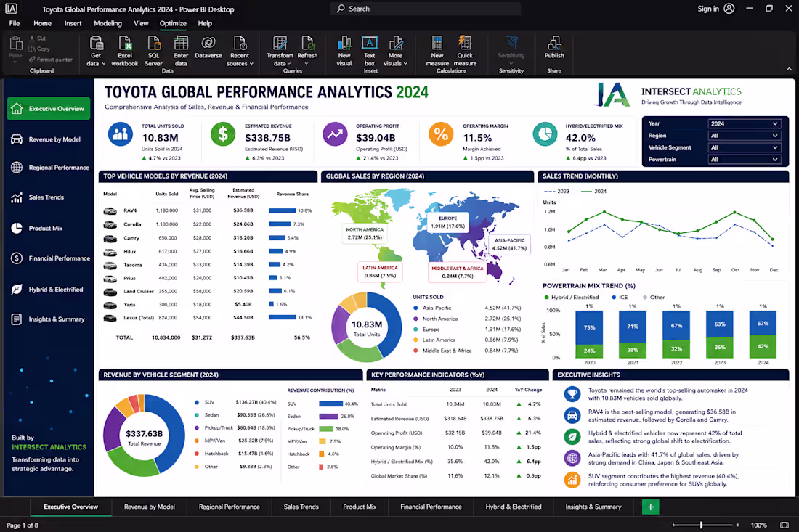Open Recent sources list

pyautogui.click(x=240, y=51)
